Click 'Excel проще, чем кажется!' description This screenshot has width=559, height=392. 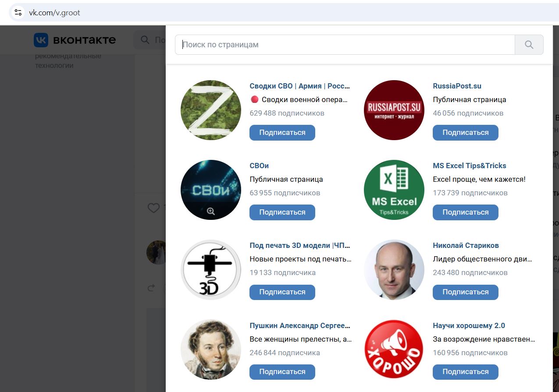tap(479, 179)
